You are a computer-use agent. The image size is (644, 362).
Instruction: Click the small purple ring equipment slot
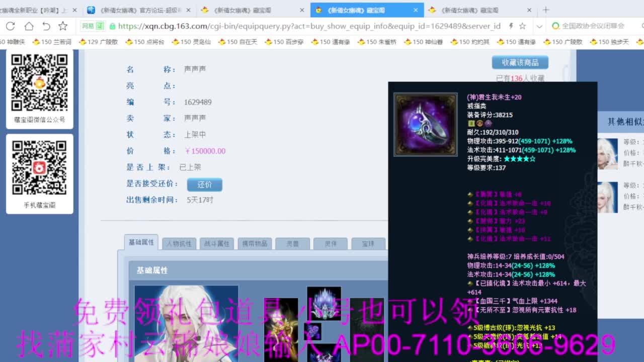[x=313, y=331]
